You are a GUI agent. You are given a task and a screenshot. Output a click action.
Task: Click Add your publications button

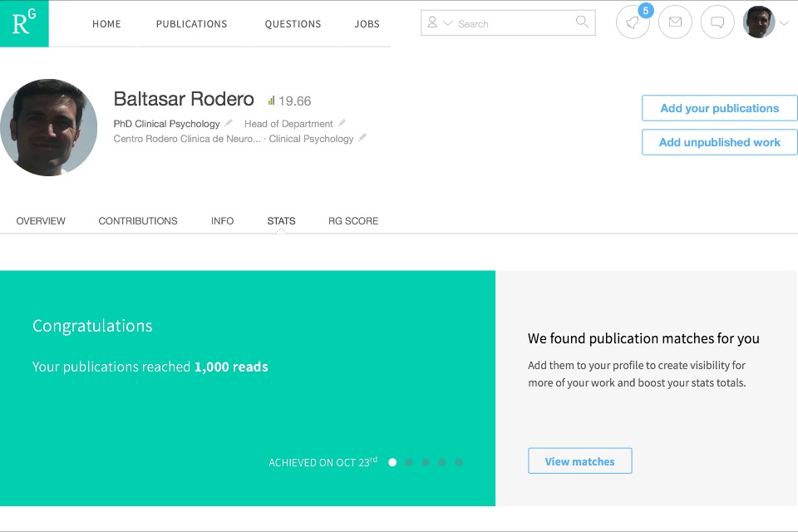719,108
